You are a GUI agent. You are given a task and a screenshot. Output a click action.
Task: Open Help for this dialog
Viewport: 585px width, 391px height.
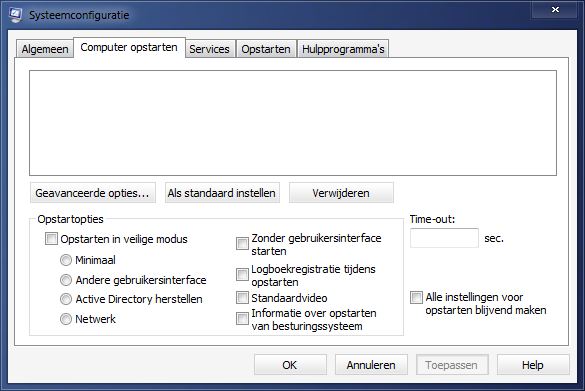pos(533,365)
